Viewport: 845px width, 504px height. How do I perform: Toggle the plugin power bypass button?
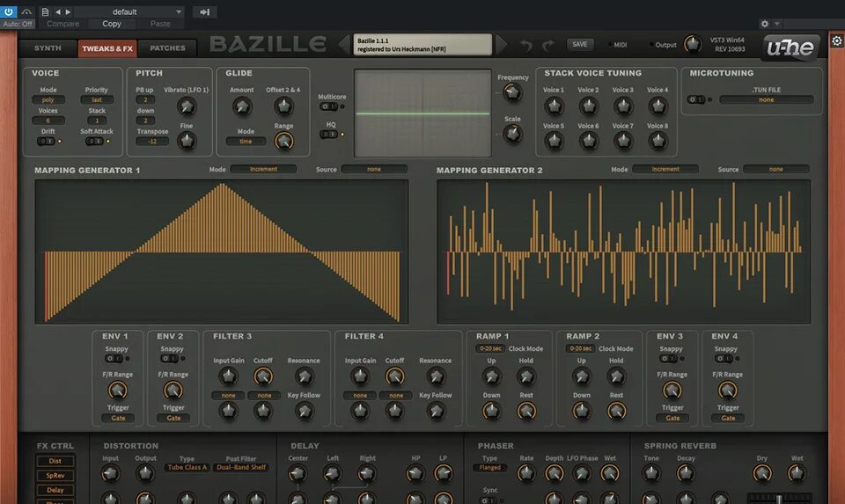tap(9, 11)
